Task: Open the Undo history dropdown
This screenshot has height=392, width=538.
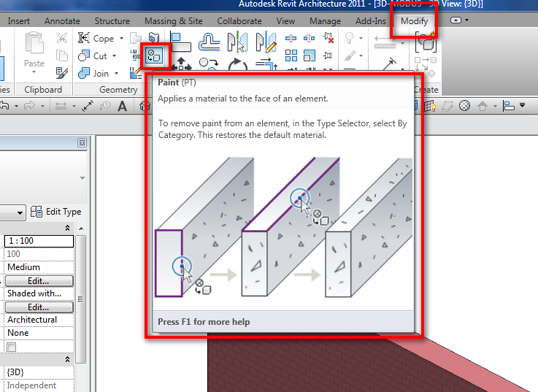Action: (x=16, y=106)
